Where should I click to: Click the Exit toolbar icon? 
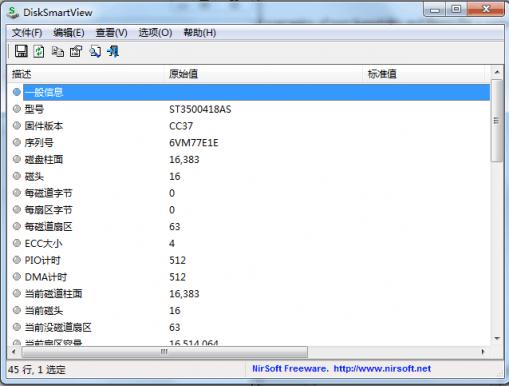113,52
